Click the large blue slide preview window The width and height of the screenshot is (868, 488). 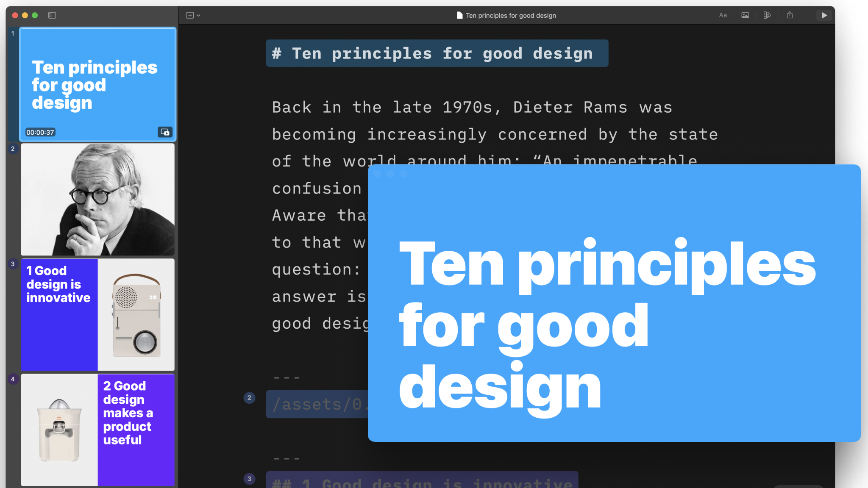point(614,303)
